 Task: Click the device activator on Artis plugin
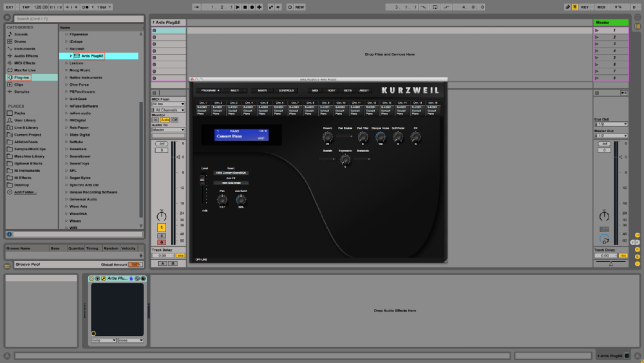click(x=91, y=279)
